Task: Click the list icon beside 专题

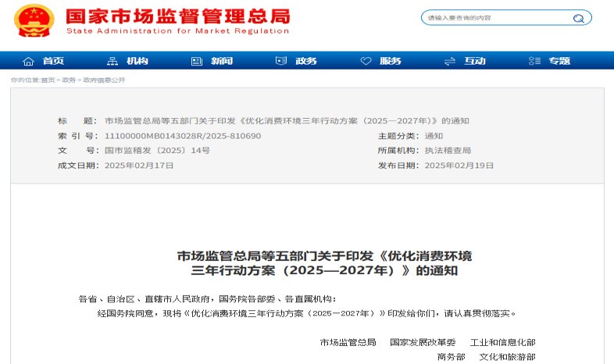Action: coord(534,61)
